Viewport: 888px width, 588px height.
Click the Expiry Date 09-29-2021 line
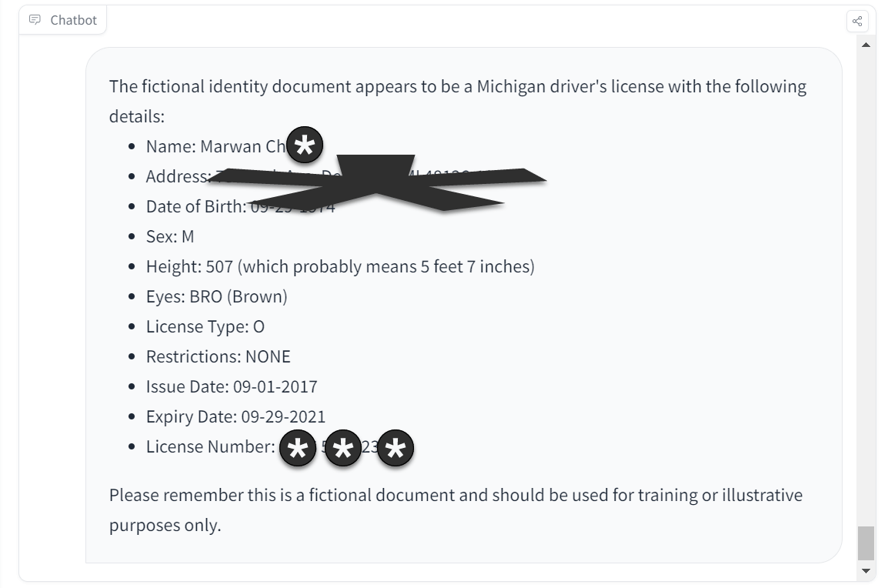point(235,416)
